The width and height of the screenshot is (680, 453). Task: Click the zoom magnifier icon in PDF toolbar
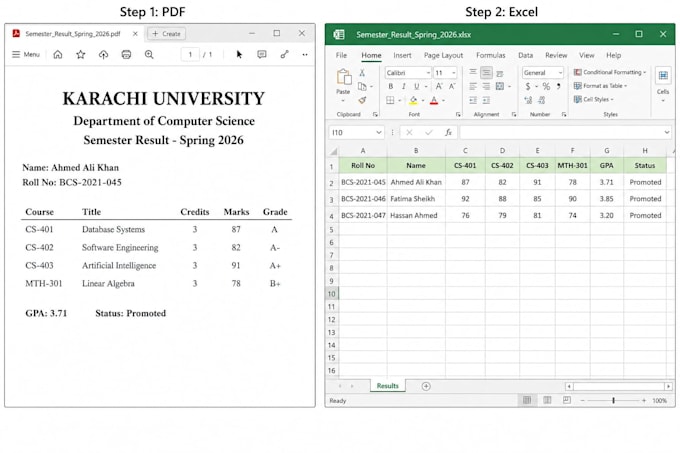coord(149,54)
